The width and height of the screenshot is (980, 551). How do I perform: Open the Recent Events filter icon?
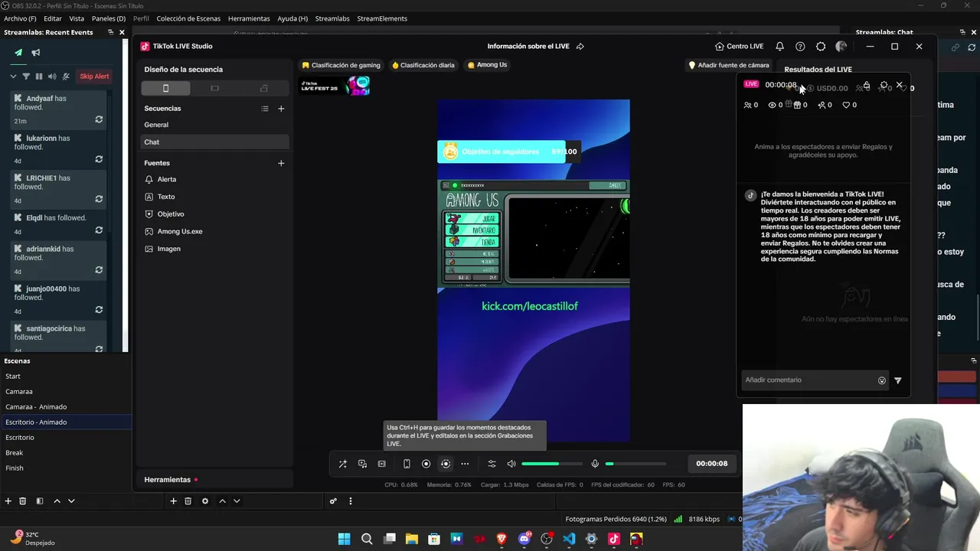26,77
